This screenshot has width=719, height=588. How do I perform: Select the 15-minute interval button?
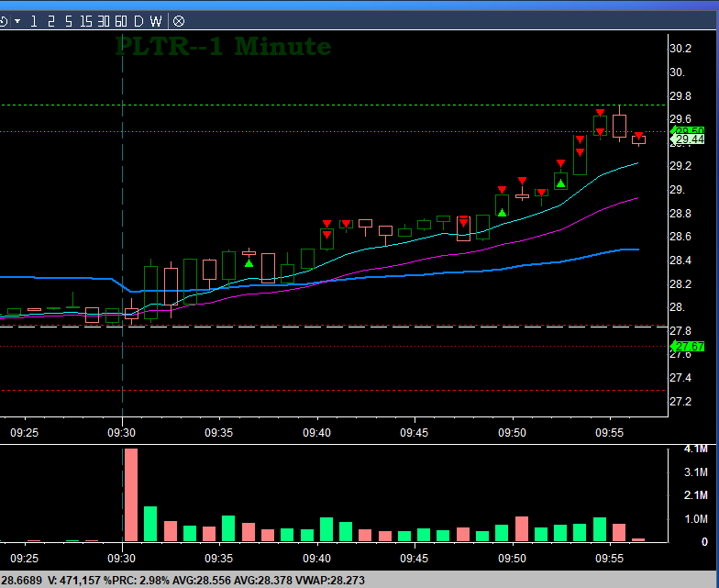click(x=86, y=21)
